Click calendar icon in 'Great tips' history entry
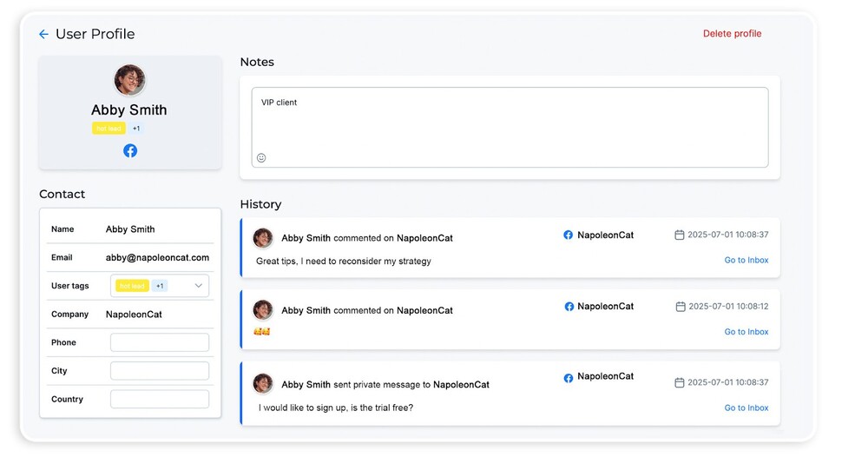 click(x=680, y=235)
